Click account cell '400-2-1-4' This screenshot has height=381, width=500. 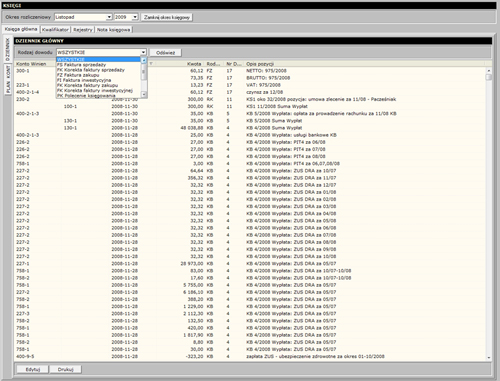point(28,92)
